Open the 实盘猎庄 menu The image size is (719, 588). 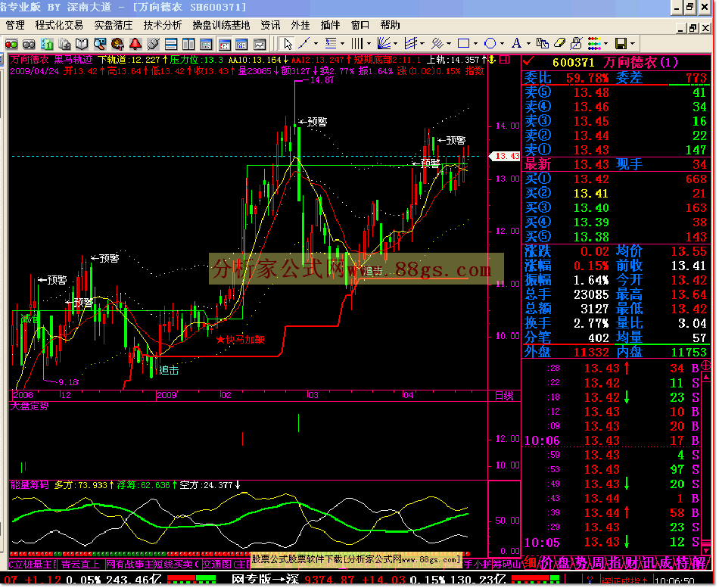coord(114,25)
